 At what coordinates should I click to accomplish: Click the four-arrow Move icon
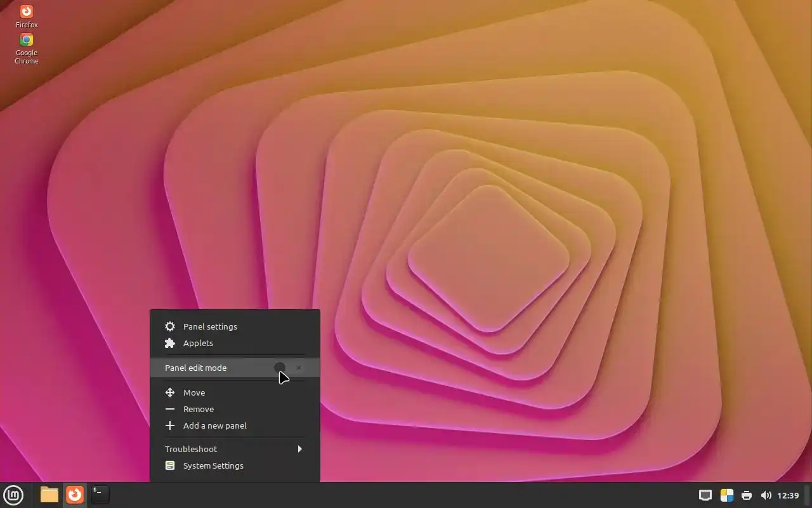170,392
